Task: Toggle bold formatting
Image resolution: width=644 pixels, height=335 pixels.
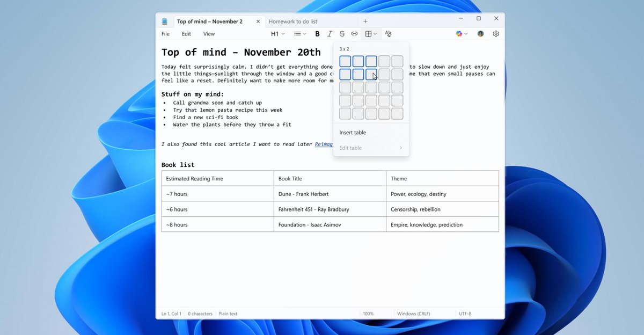Action: 317,33
